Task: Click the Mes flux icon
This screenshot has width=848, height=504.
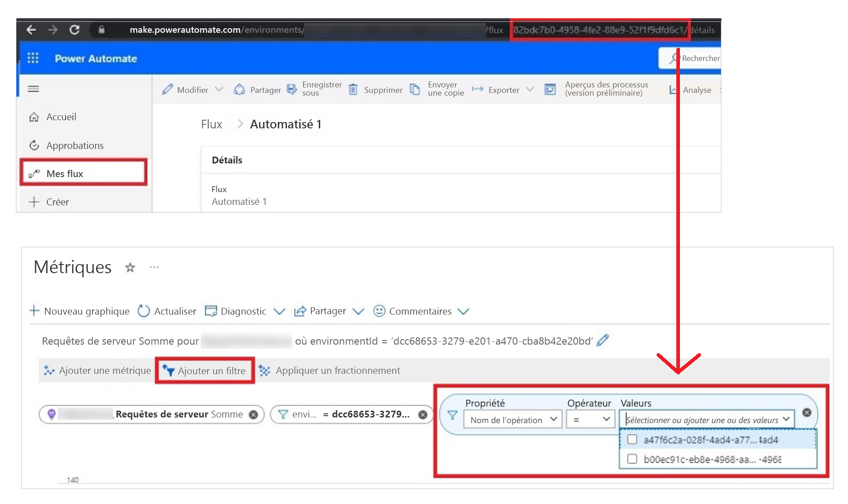Action: (x=34, y=173)
